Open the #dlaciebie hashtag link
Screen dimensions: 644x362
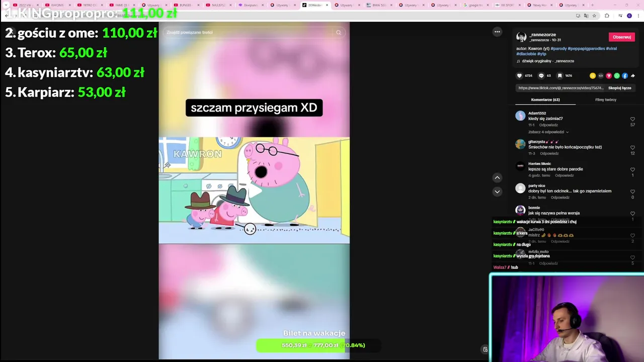click(x=526, y=54)
